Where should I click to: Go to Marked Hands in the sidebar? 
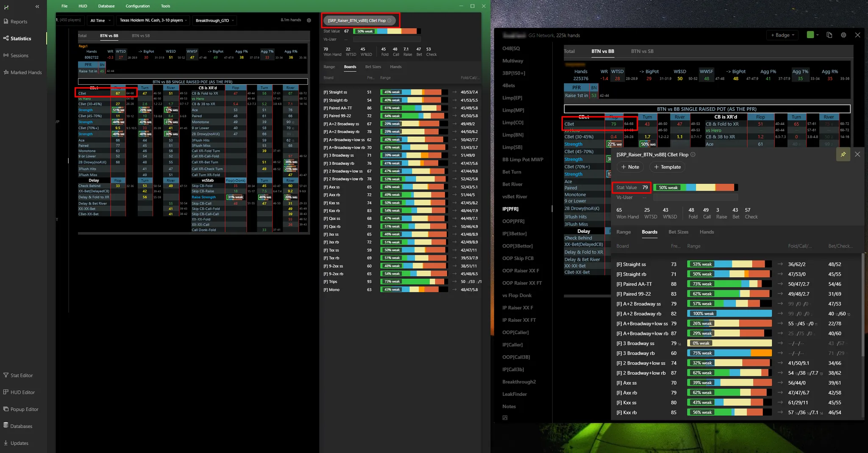26,72
